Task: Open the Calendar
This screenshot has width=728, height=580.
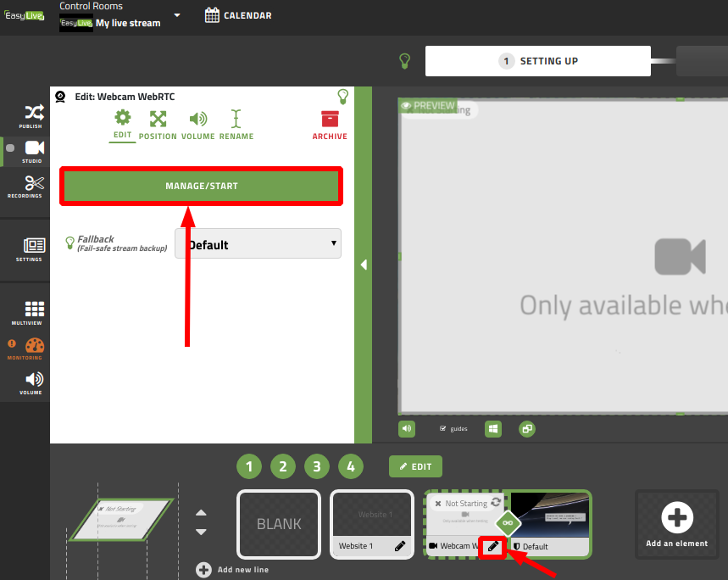Action: coord(238,15)
